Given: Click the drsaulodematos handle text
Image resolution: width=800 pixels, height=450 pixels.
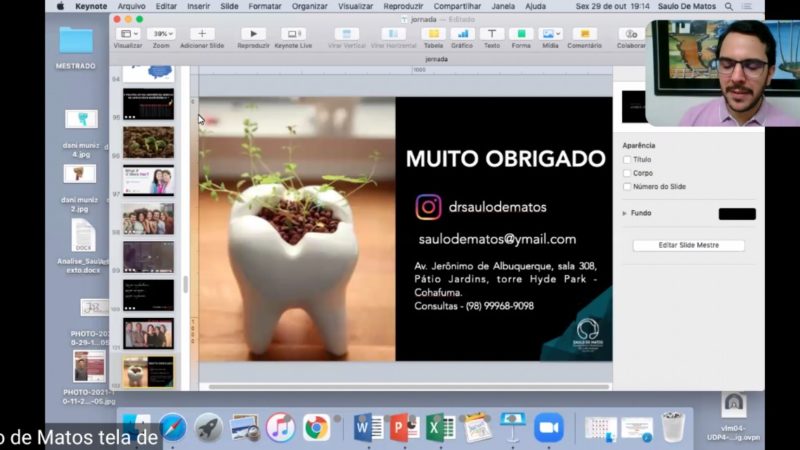Looking at the screenshot, I should click(497, 207).
